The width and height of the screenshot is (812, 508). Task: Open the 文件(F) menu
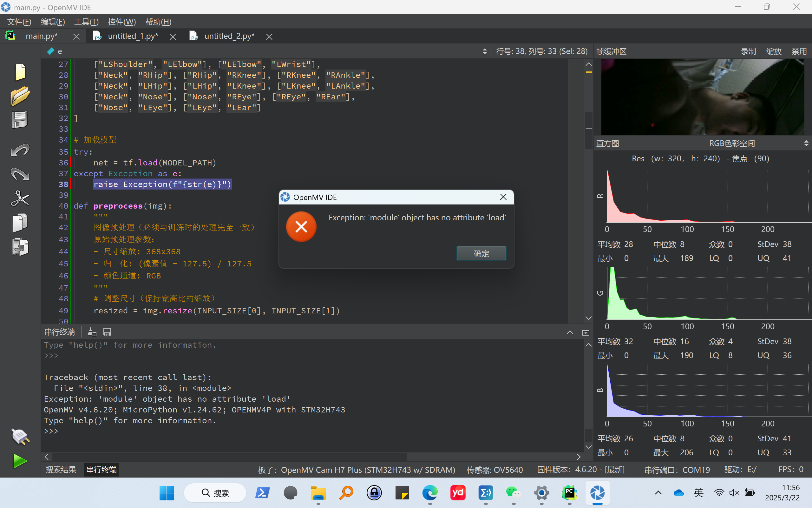[19, 22]
